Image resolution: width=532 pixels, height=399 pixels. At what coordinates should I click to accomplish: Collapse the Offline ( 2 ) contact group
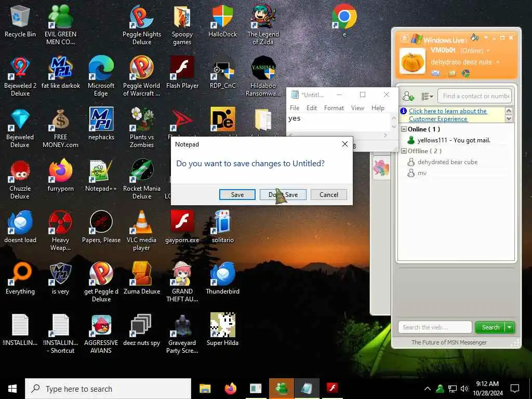tap(404, 151)
